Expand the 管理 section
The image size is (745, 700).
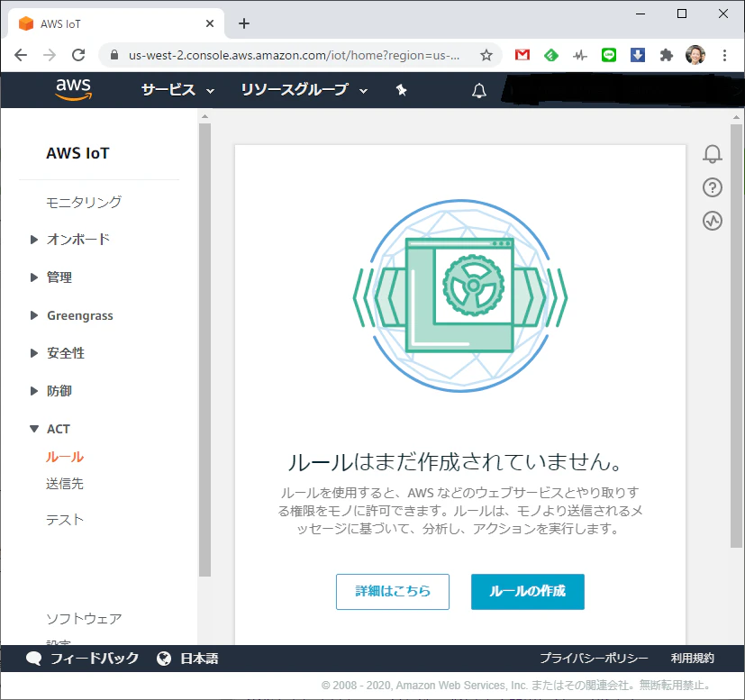(33, 277)
